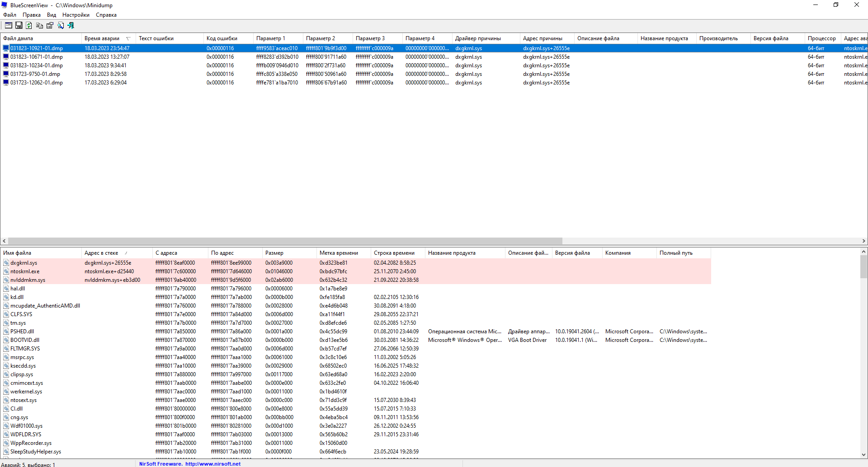The width and height of the screenshot is (868, 467).
Task: Click file icon next to CLFS.SYS
Action: click(6, 314)
